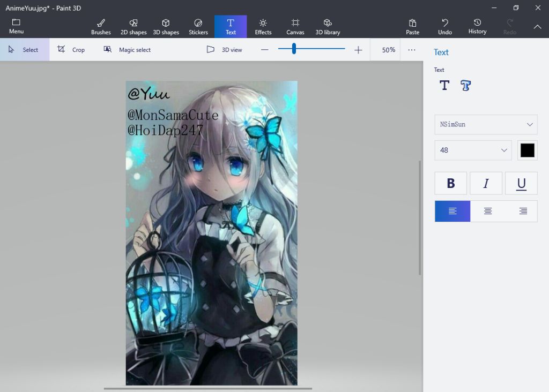Click the Paste button
Image resolution: width=549 pixels, height=392 pixels.
[412, 27]
